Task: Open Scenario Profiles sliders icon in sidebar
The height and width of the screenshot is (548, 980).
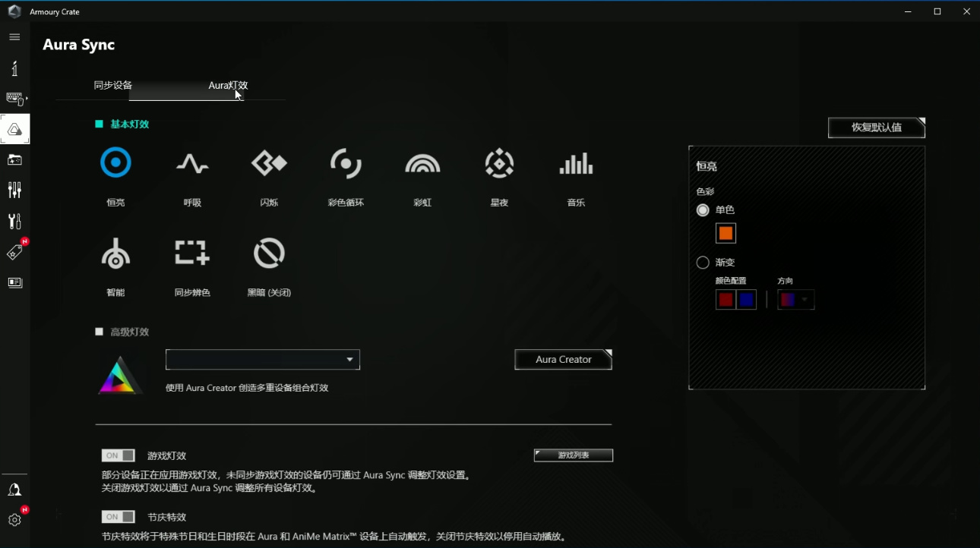Action: pos(14,190)
